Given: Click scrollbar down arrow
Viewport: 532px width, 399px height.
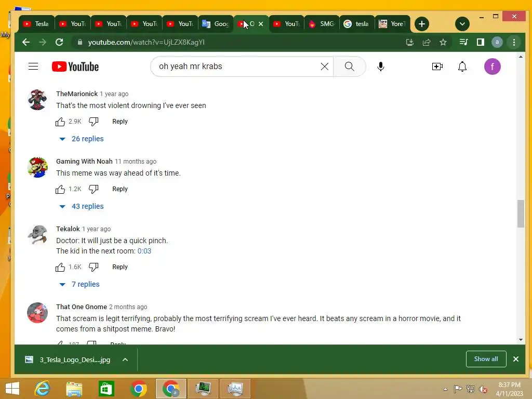Looking at the screenshot, I should point(521,340).
